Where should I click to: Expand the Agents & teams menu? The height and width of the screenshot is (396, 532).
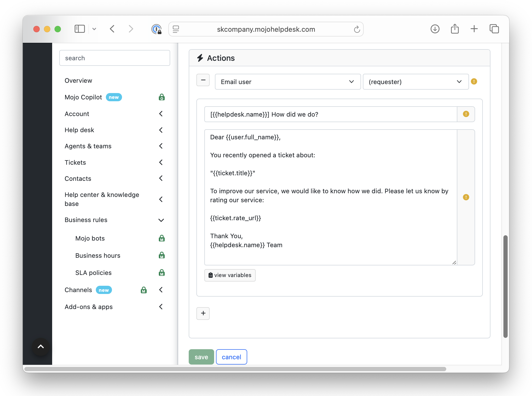pos(161,146)
